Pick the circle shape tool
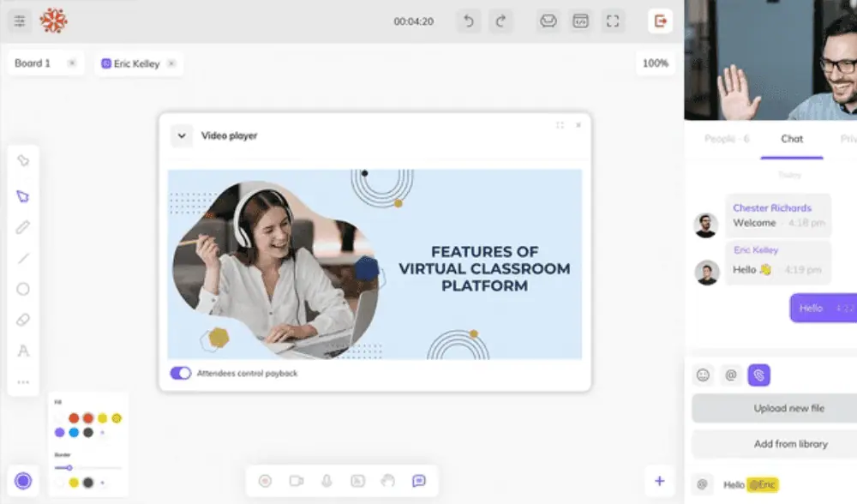Screen dimensions: 857x504 tap(23, 289)
